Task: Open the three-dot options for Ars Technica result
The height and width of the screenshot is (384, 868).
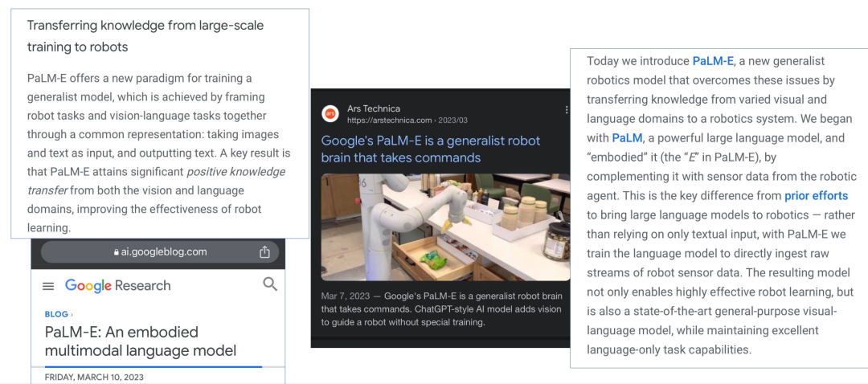Action: [567, 109]
